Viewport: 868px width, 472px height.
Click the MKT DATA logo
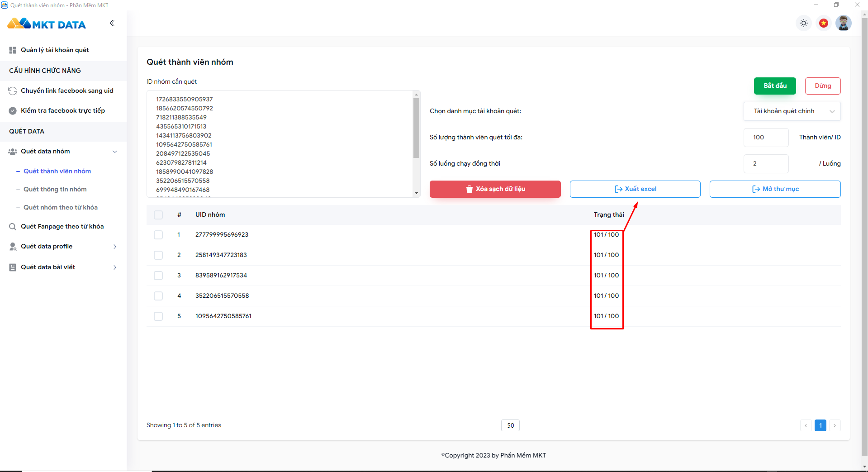[x=47, y=24]
